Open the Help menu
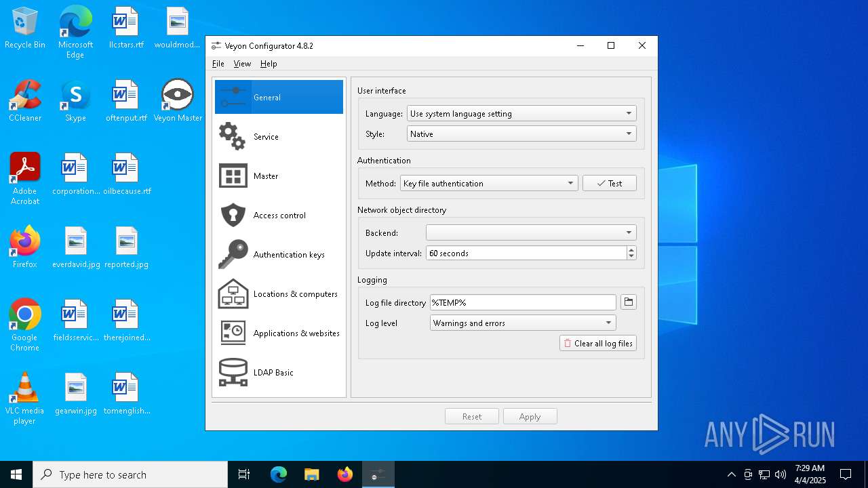 click(x=269, y=64)
